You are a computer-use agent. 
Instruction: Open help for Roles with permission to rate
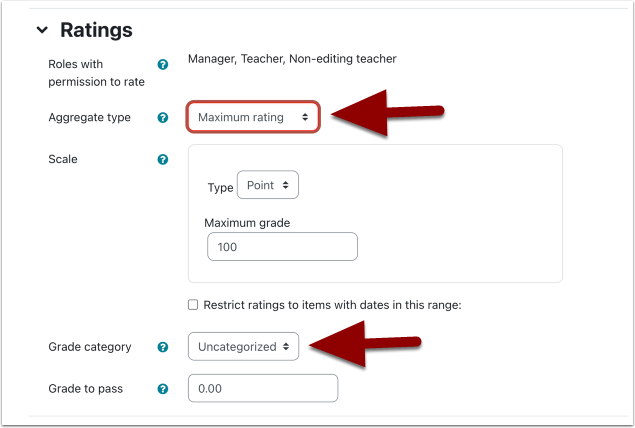(x=163, y=64)
